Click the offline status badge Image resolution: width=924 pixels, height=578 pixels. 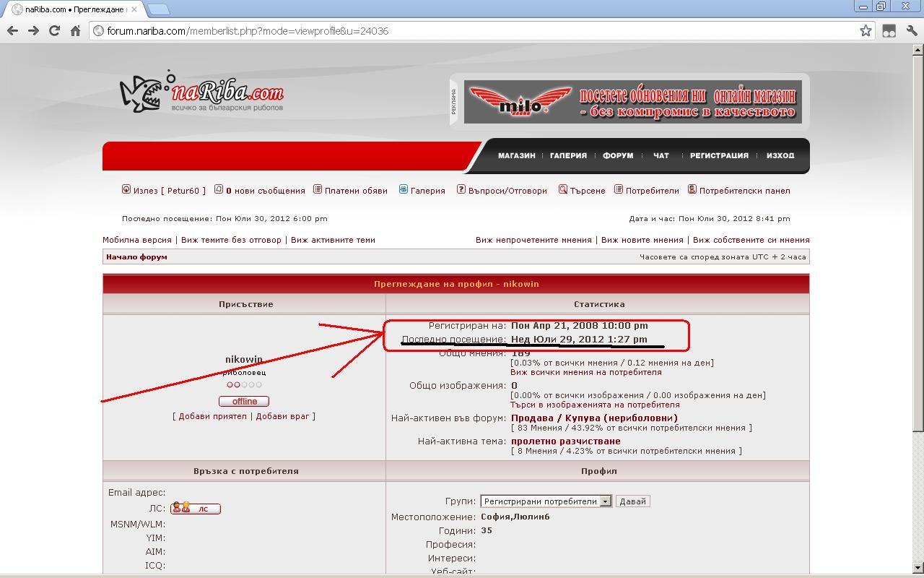(x=244, y=401)
